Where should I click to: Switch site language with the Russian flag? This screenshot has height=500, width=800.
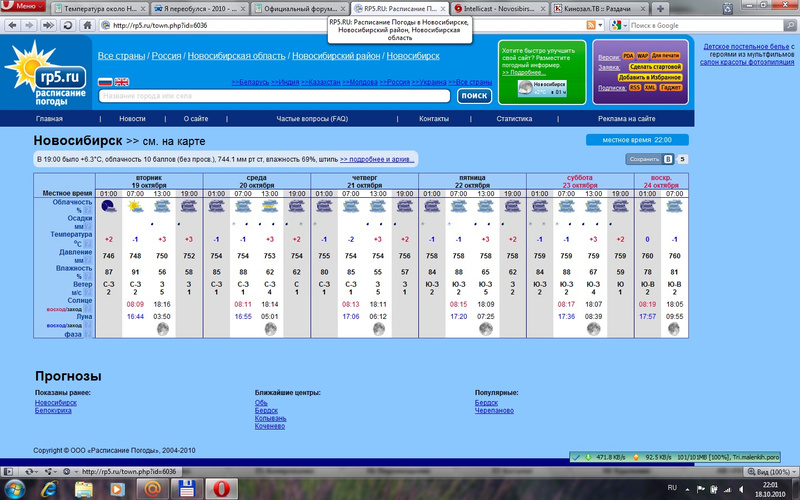105,82
